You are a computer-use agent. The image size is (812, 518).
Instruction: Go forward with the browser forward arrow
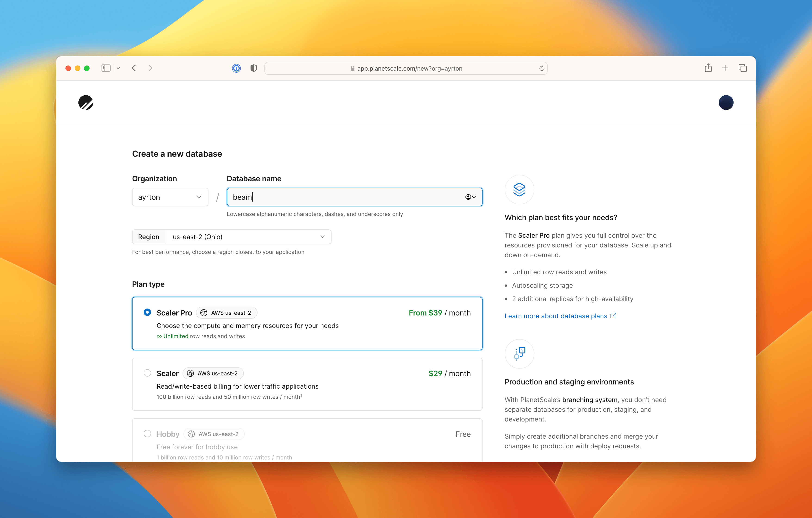pyautogui.click(x=150, y=68)
